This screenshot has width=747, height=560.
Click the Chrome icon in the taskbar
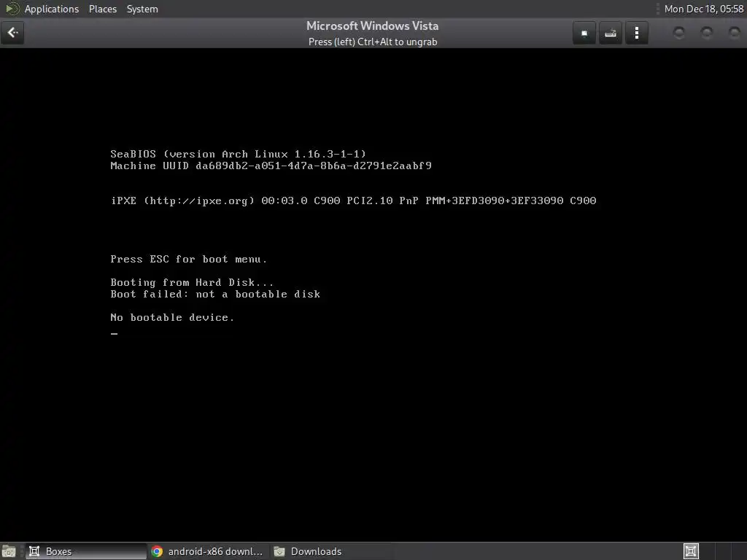click(x=157, y=551)
